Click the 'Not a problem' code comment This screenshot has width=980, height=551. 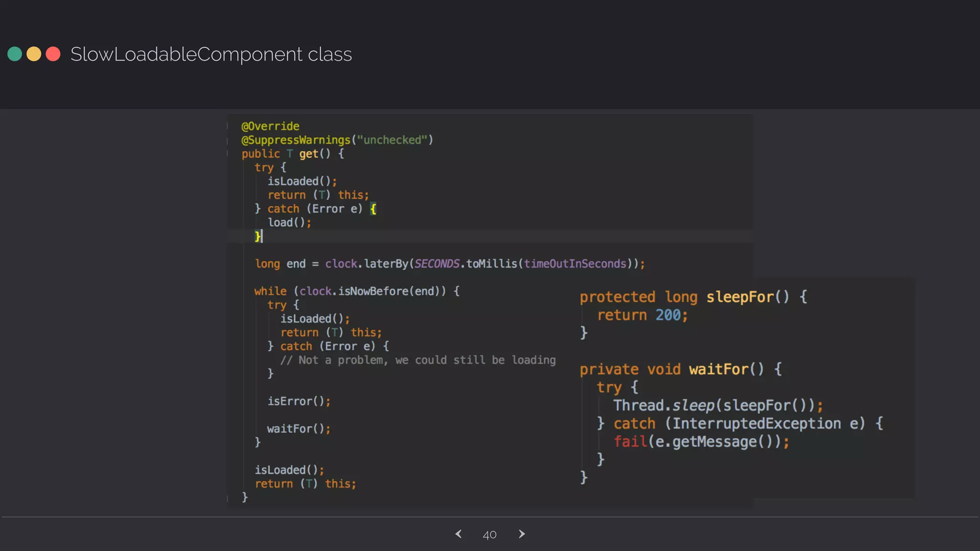point(418,360)
